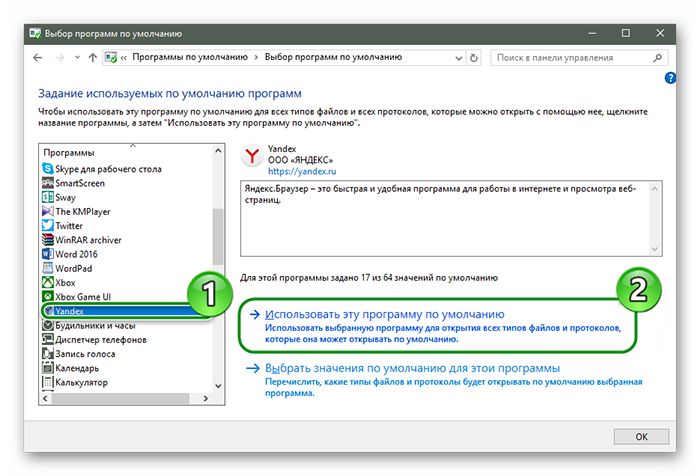Click the Будильники и часы clock icon
The image size is (700, 476).
[x=47, y=326]
